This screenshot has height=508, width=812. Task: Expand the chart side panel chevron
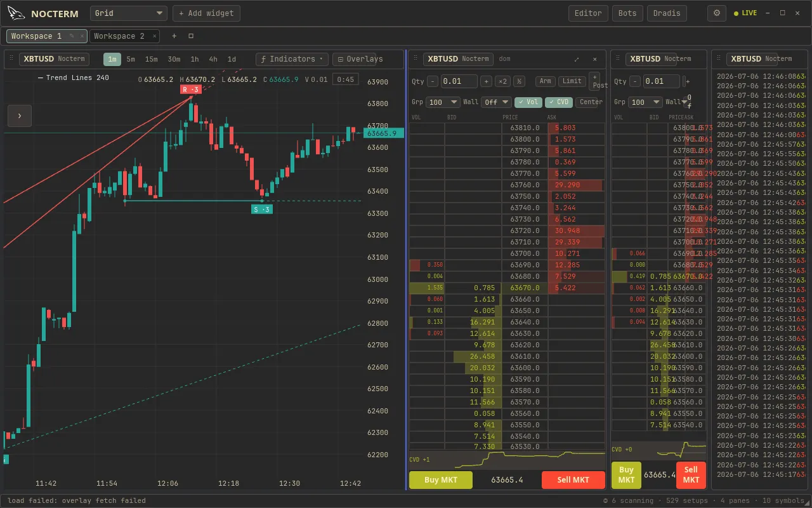point(20,116)
